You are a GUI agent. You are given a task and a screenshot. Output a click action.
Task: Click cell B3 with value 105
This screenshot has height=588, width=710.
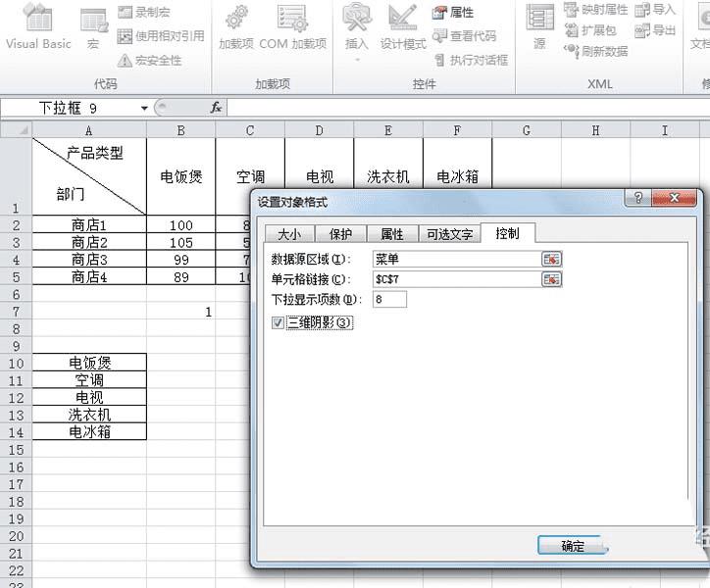pos(181,242)
